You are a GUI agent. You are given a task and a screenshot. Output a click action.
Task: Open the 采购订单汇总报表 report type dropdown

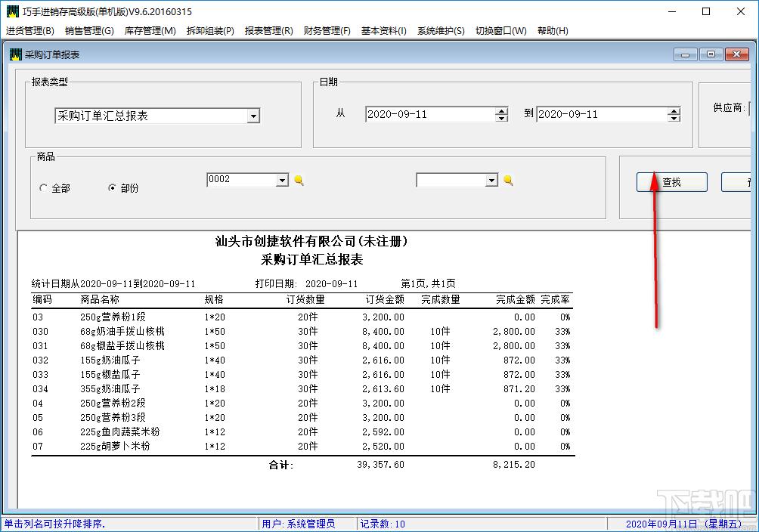(x=253, y=116)
